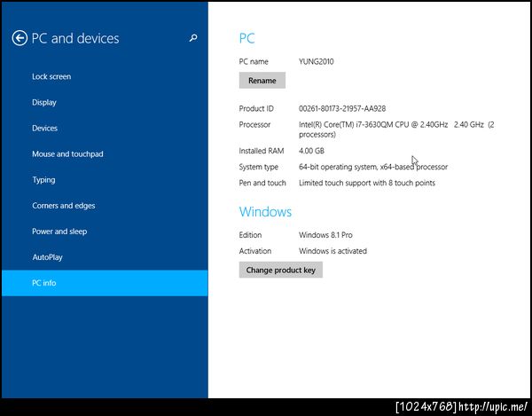
Task: Click the Windows section heading
Action: point(265,212)
